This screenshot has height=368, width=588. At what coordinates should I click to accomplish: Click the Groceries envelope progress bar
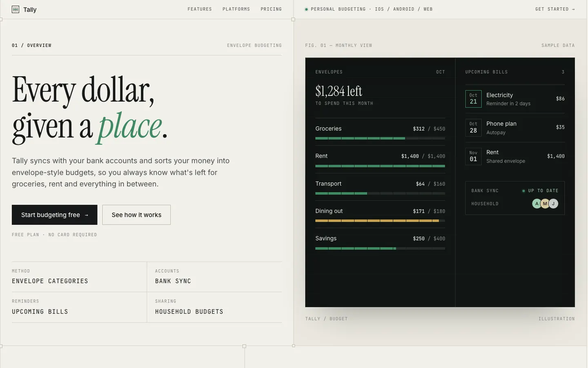tap(380, 138)
